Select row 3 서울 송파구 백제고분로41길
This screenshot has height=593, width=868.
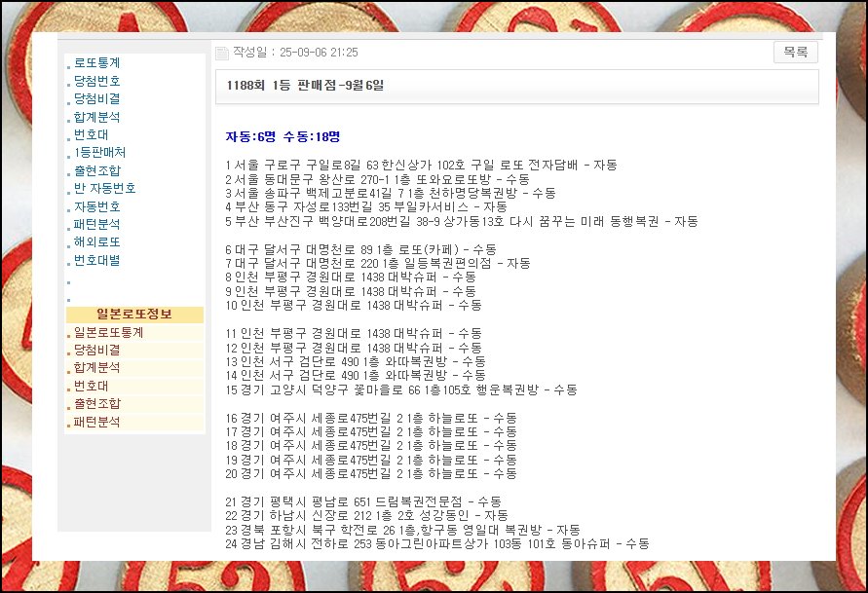point(391,193)
